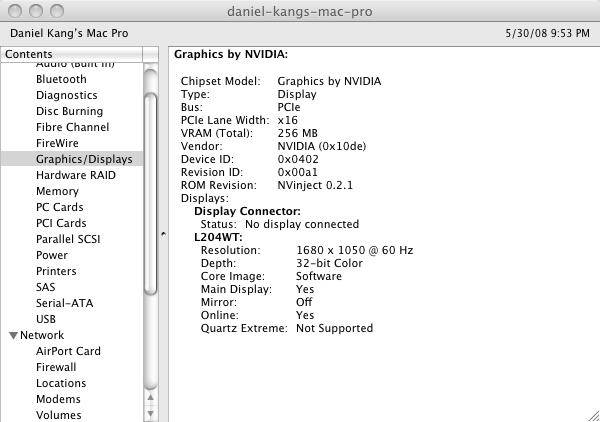The width and height of the screenshot is (600, 422).
Task: Click the '5/30/08 9:53 PM' timestamp
Action: (548, 33)
